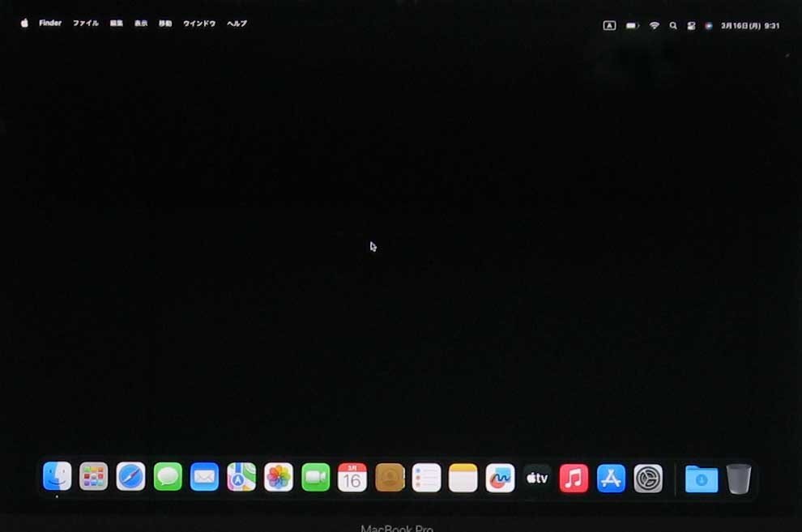
Task: Open Finder from the Dock
Action: click(x=57, y=476)
